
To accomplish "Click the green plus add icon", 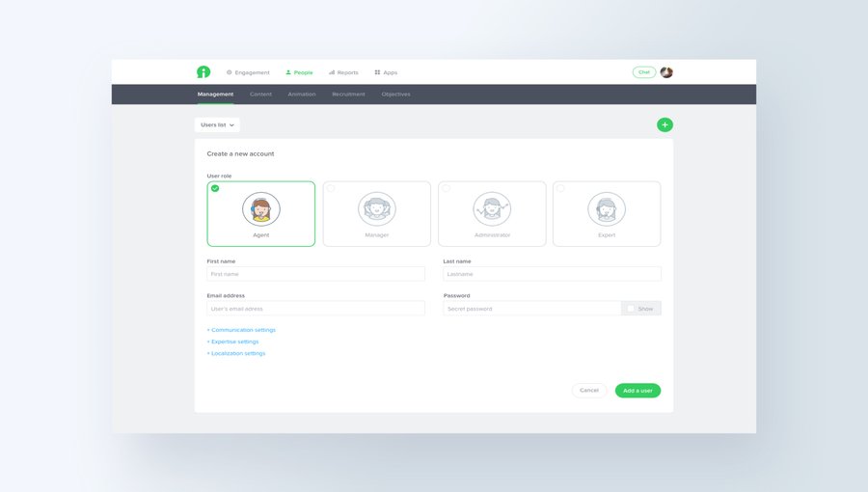I will click(x=665, y=125).
